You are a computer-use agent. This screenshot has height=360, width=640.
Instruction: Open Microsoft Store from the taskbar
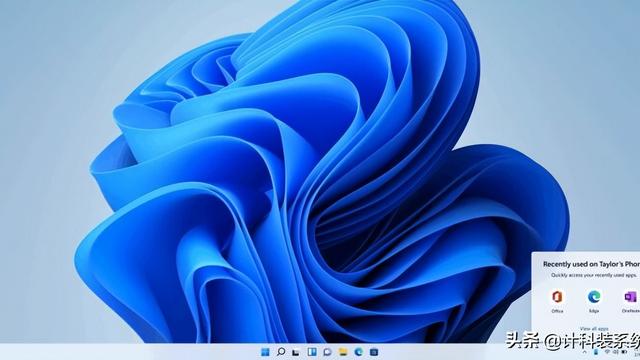(x=374, y=352)
